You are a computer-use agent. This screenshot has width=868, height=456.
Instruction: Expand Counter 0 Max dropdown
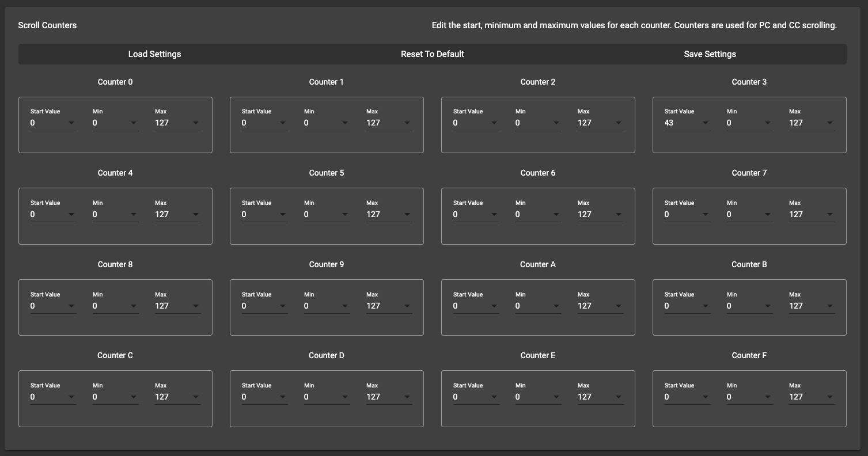177,123
